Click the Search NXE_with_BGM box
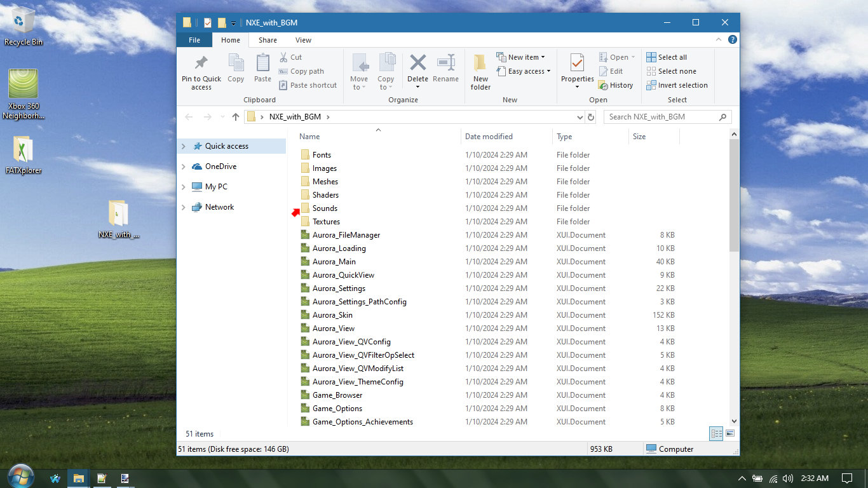Screen dimensions: 868x488 667,117
